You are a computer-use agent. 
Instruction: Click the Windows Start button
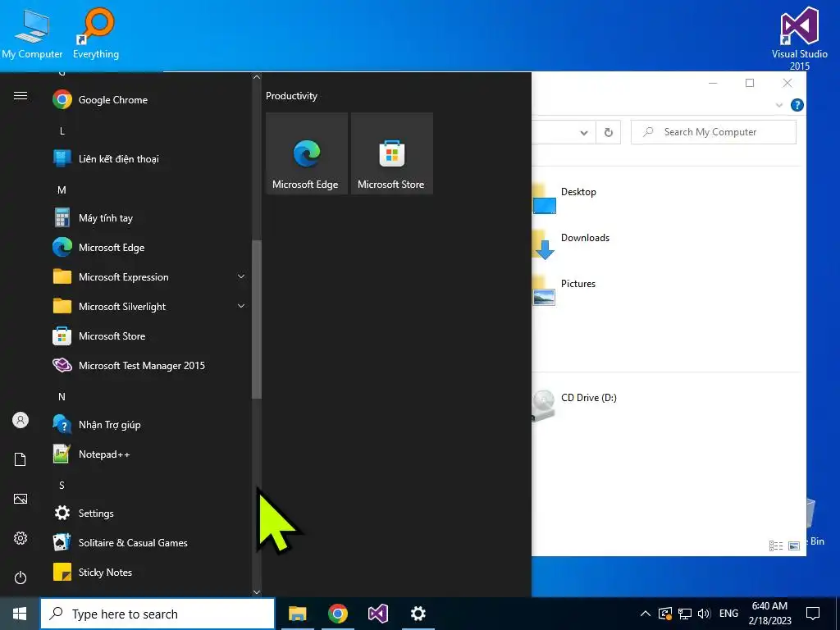pyautogui.click(x=20, y=614)
